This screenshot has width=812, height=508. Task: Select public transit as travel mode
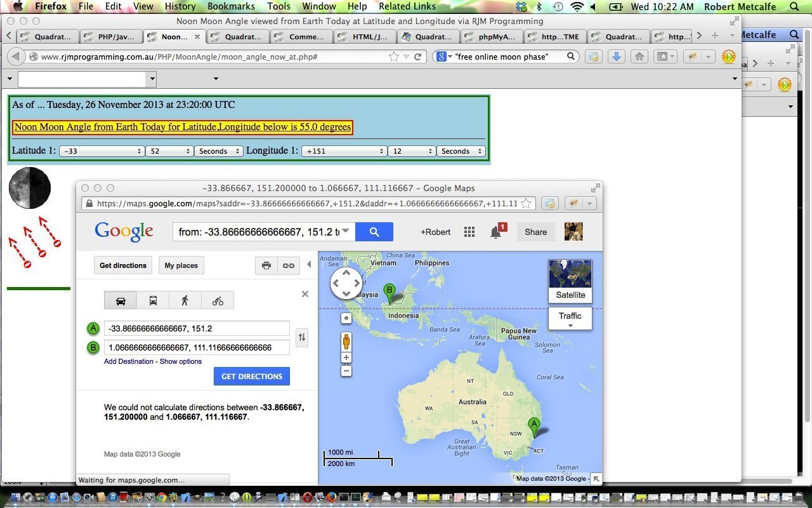coord(153,300)
